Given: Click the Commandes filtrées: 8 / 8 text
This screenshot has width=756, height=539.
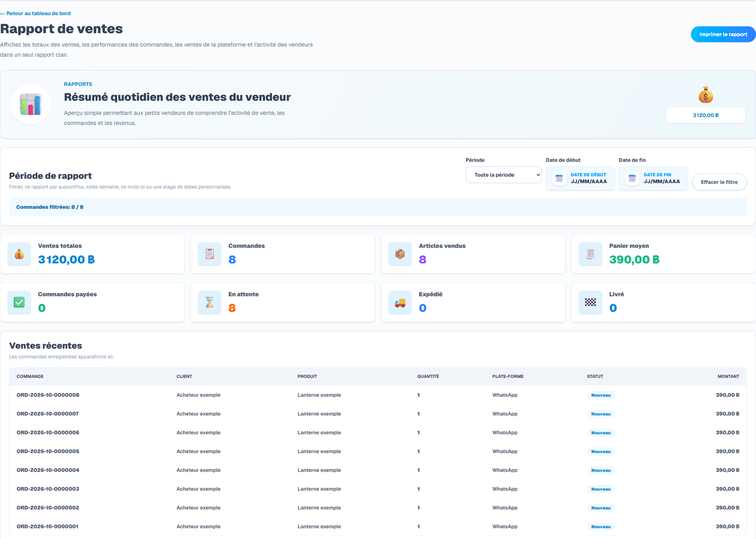Looking at the screenshot, I should tap(50, 207).
